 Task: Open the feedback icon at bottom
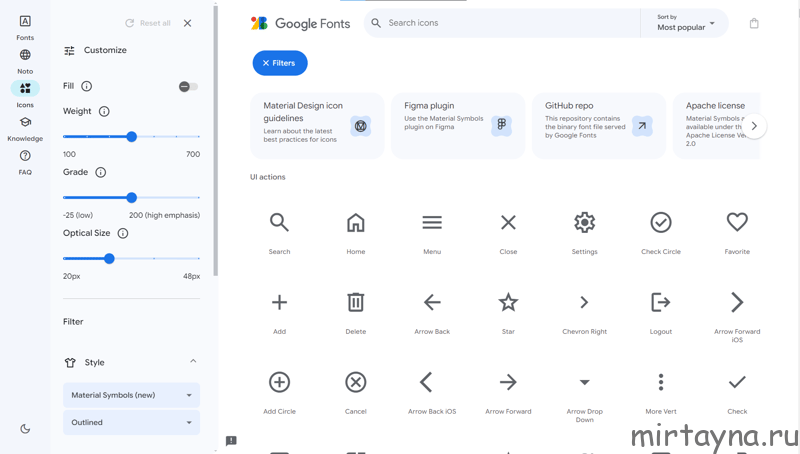(x=231, y=440)
